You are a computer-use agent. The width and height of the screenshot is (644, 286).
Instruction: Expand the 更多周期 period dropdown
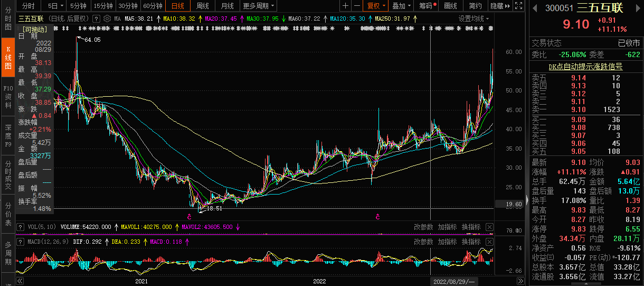[259, 6]
